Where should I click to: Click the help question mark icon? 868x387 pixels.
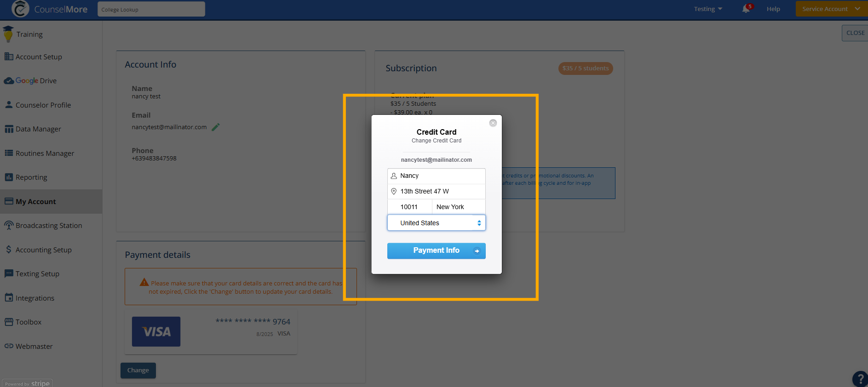click(860, 379)
